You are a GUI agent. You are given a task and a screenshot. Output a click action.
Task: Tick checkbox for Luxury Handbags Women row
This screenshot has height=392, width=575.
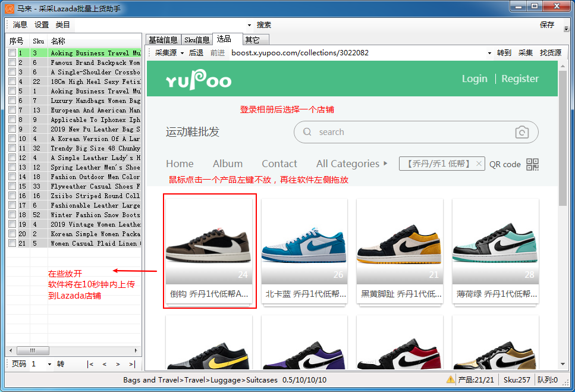pos(12,101)
